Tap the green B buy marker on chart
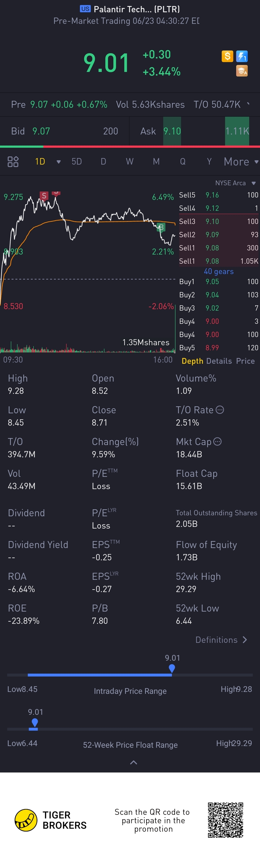This screenshot has width=260, height=868. coord(161,227)
